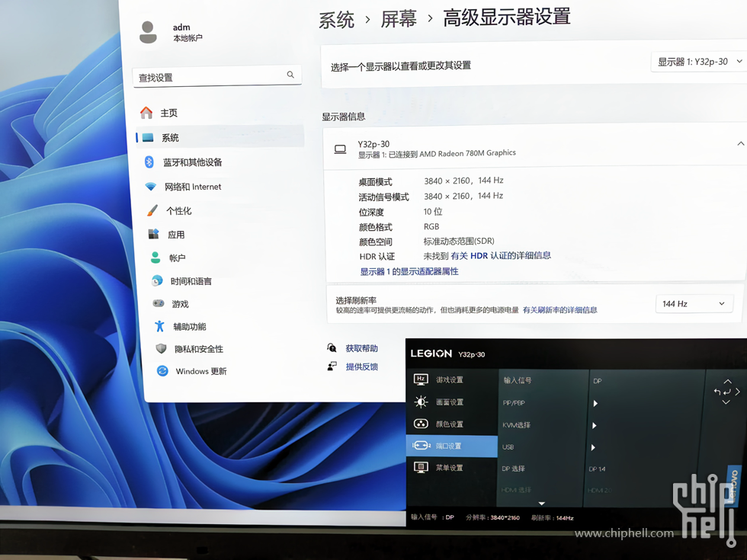747x560 pixels.
Task: Click the 位深度 value 10 位
Action: tap(433, 212)
